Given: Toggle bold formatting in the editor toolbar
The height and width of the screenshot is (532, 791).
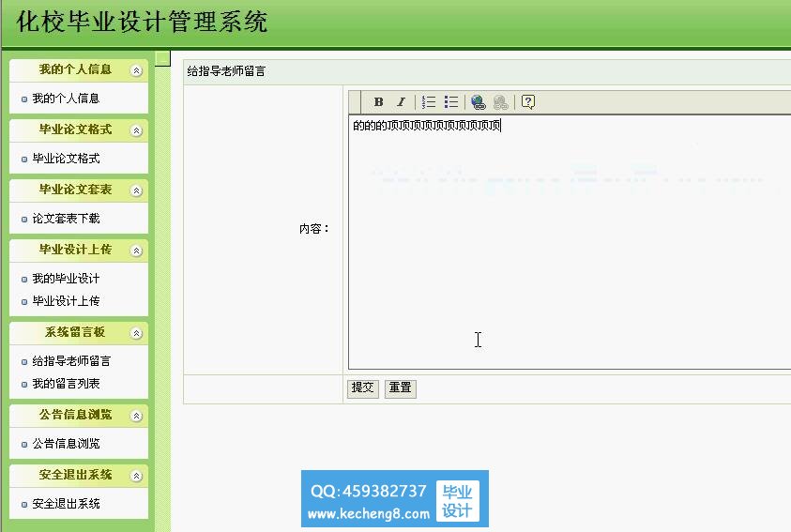Looking at the screenshot, I should tap(378, 102).
